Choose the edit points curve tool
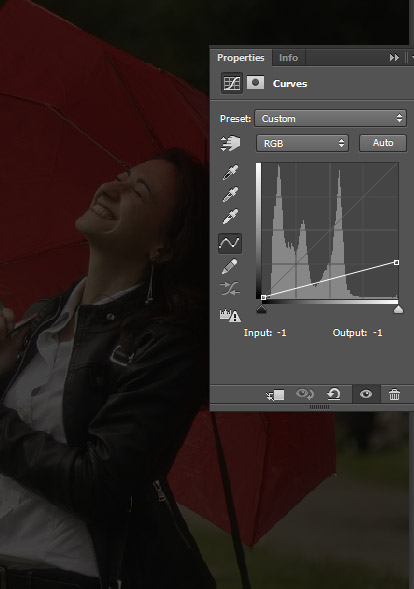This screenshot has width=414, height=589. coord(230,243)
